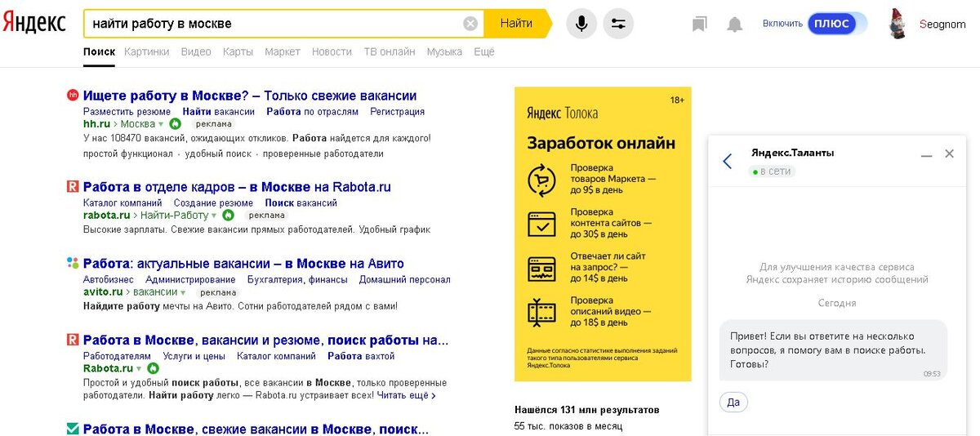The height and width of the screenshot is (436, 980).
Task: Select the Поиск tab
Action: tap(99, 51)
